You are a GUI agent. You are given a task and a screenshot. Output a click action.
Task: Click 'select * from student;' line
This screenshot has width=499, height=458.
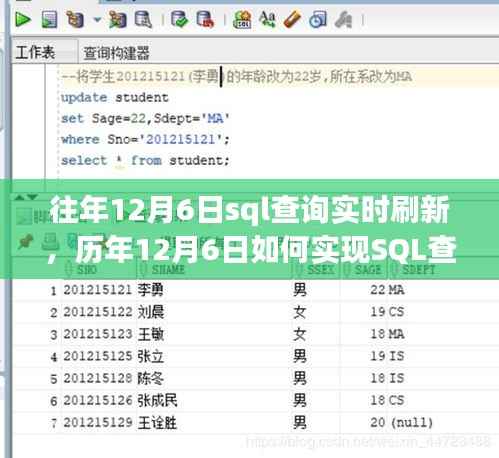pyautogui.click(x=145, y=160)
